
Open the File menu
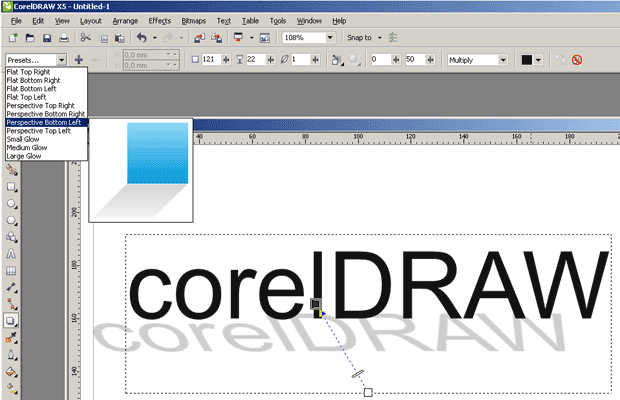point(16,21)
